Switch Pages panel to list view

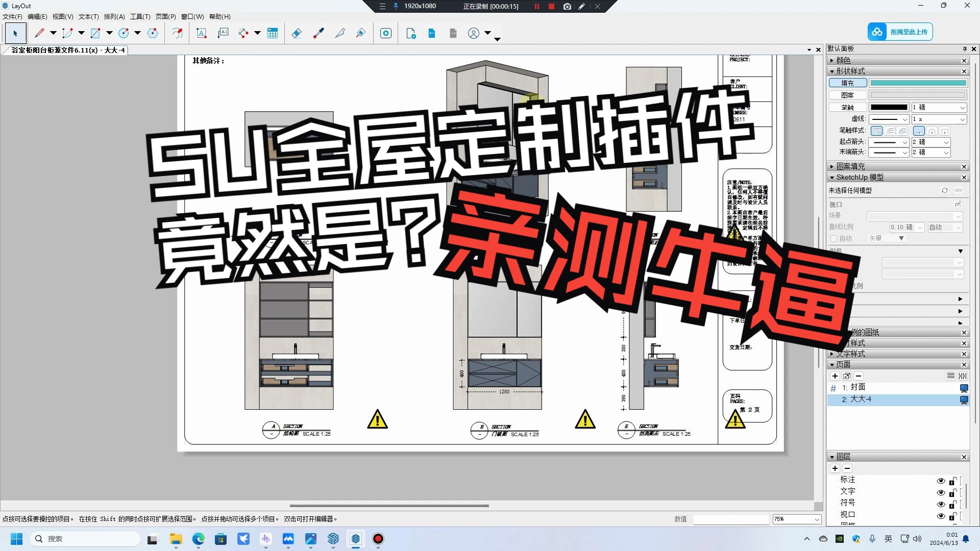pyautogui.click(x=950, y=376)
